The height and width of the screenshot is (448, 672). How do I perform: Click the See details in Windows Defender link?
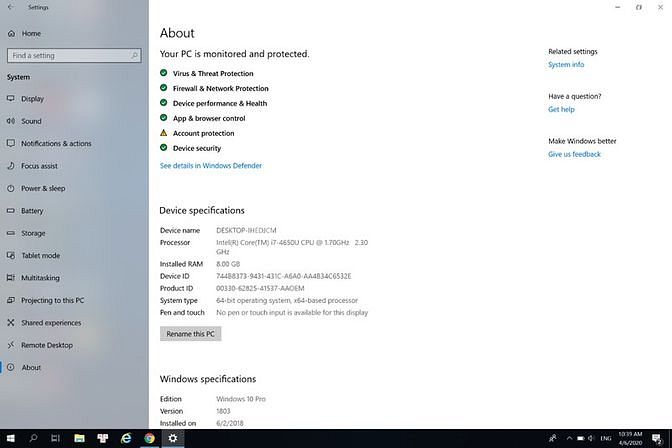coord(211,166)
